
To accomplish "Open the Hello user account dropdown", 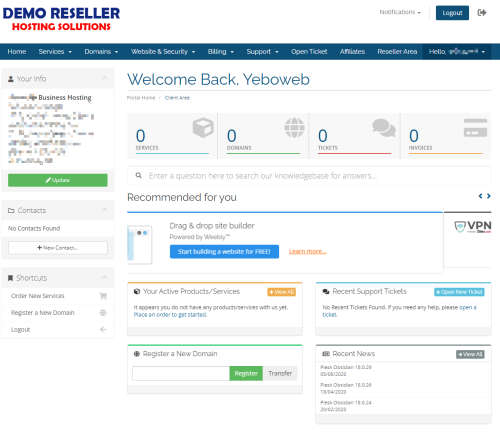I will tap(457, 52).
